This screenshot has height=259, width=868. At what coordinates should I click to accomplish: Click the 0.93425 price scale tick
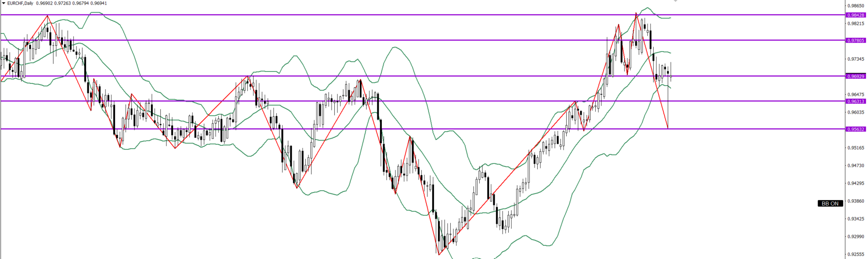pyautogui.click(x=856, y=219)
